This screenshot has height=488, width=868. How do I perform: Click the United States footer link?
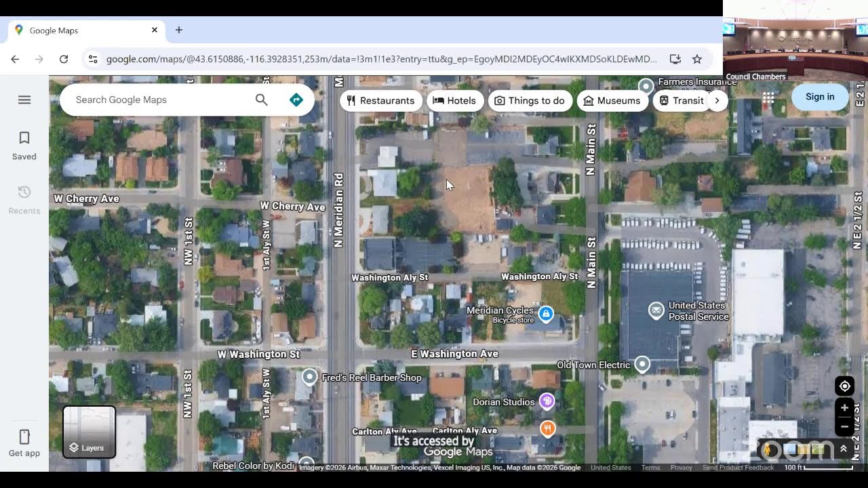[x=611, y=468]
